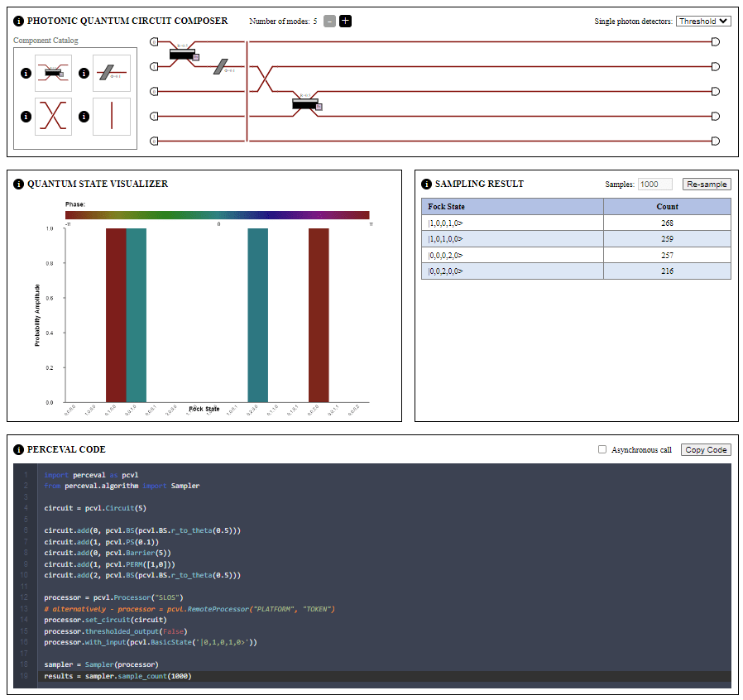Decrease number of modes with minus button
The width and height of the screenshot is (743, 700).
[x=329, y=22]
